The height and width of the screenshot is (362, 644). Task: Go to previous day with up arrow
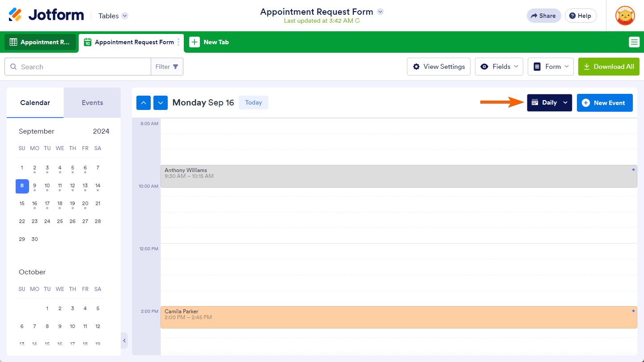point(143,103)
